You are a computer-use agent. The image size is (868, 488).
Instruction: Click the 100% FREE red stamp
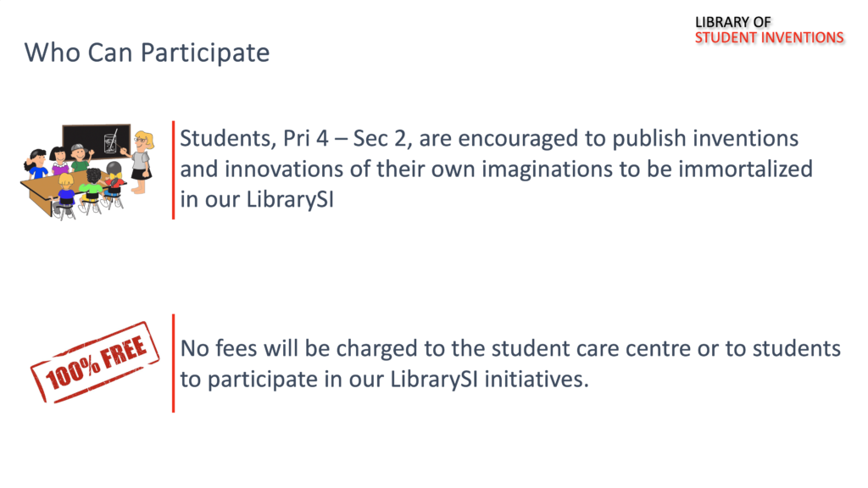(x=90, y=363)
